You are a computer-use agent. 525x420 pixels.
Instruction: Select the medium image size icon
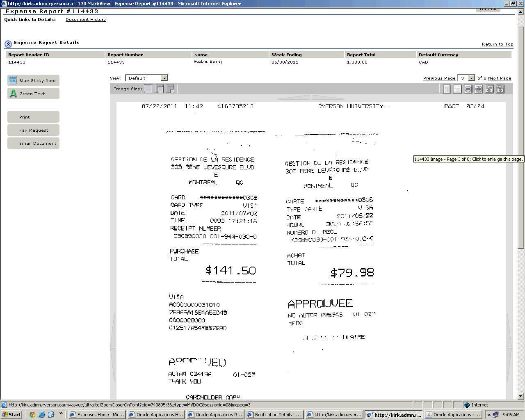[x=160, y=89]
